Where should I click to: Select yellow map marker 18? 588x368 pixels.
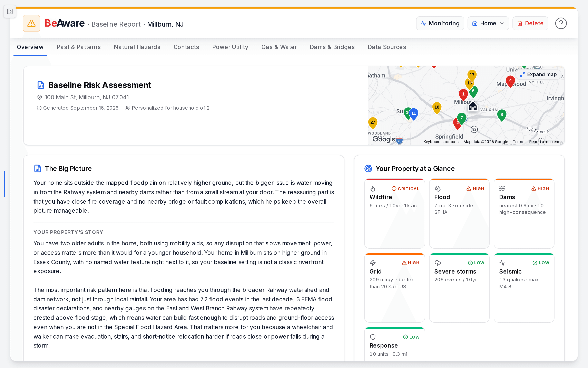pyautogui.click(x=437, y=108)
